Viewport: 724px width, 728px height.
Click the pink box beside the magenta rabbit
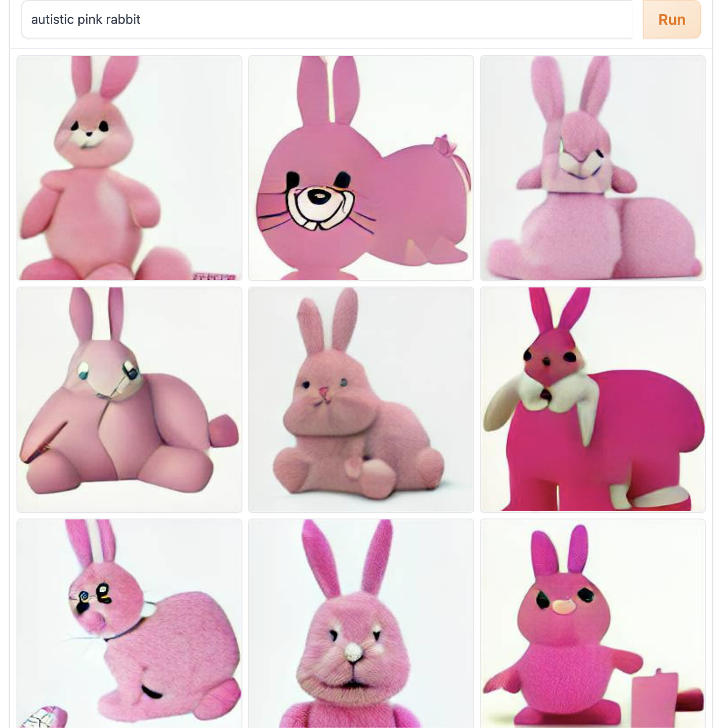655,697
